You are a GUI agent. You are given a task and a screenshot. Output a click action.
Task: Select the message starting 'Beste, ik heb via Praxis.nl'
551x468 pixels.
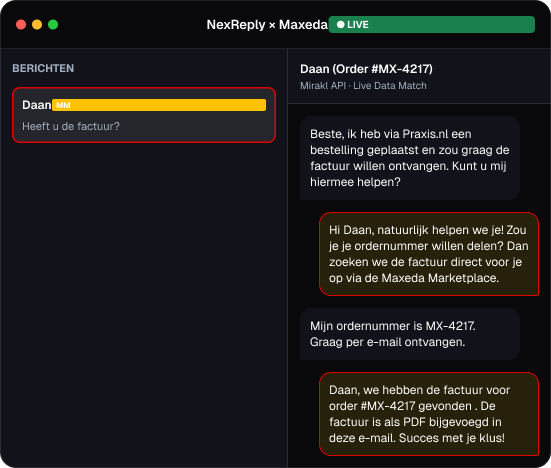[x=410, y=158]
